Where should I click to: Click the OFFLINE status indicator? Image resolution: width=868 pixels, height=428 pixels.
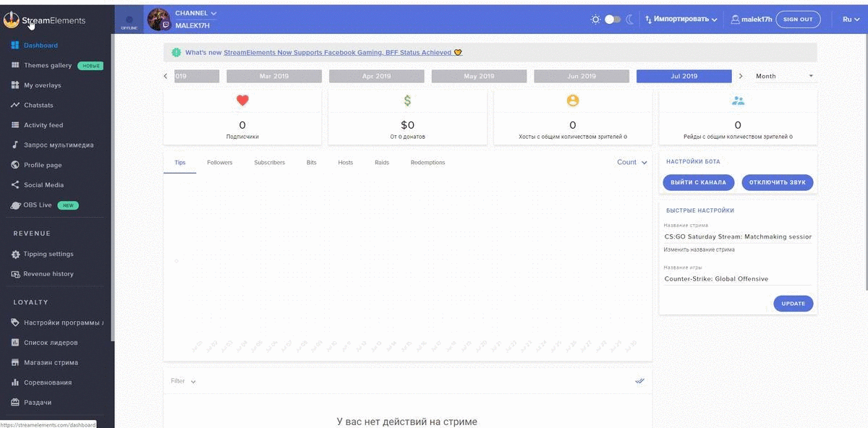pyautogui.click(x=129, y=22)
